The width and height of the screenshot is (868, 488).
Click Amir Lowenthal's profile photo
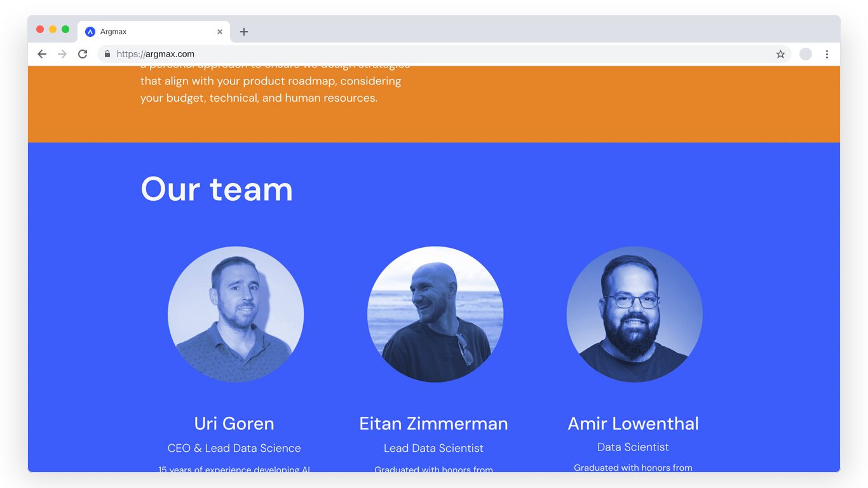tap(635, 315)
